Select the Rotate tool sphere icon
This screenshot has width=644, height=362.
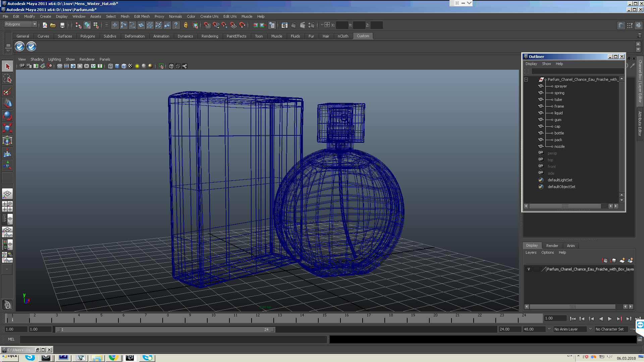click(7, 116)
